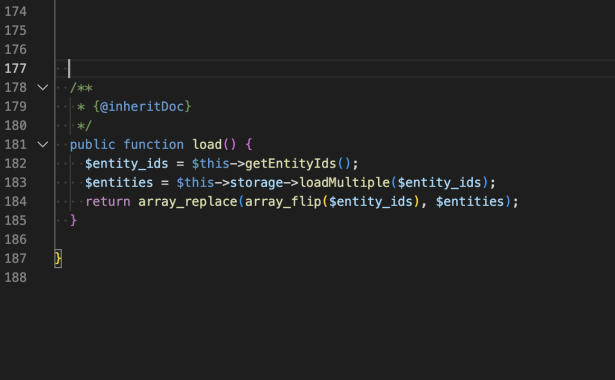Click the array_replace function call
This screenshot has height=380, width=615.
click(188, 202)
